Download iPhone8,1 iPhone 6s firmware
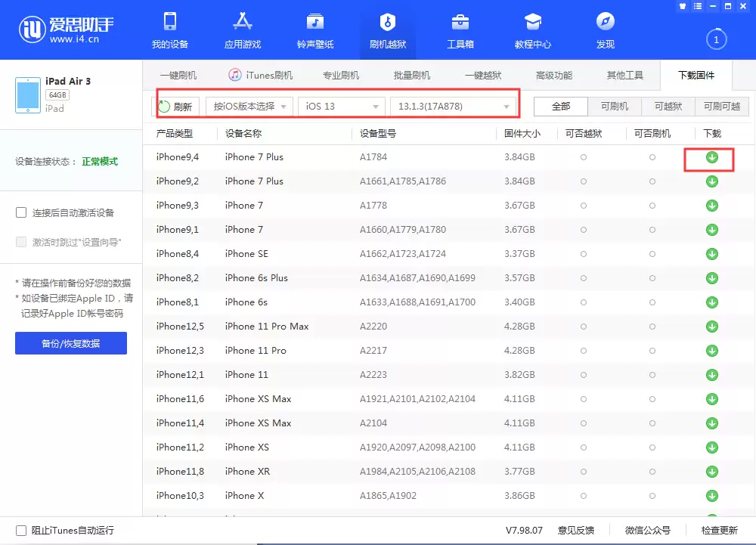This screenshot has height=545, width=756. click(711, 302)
